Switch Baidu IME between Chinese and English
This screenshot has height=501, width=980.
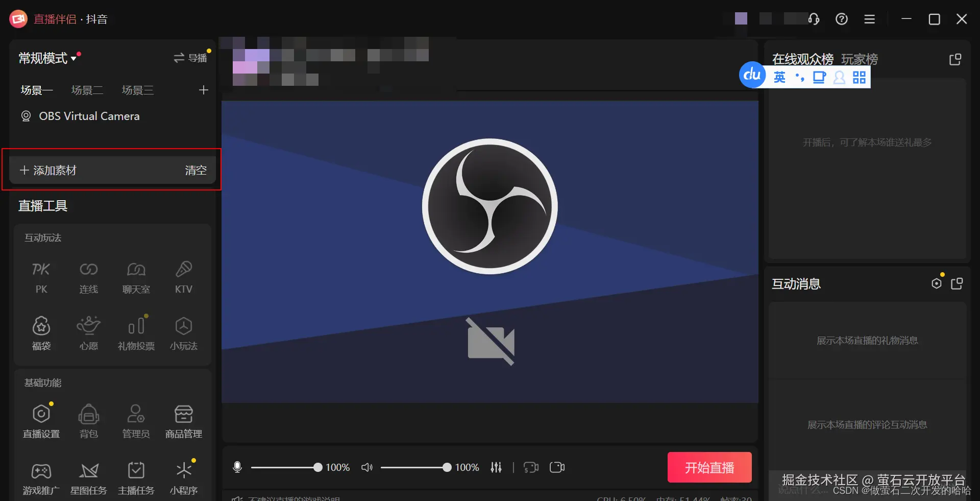point(779,77)
